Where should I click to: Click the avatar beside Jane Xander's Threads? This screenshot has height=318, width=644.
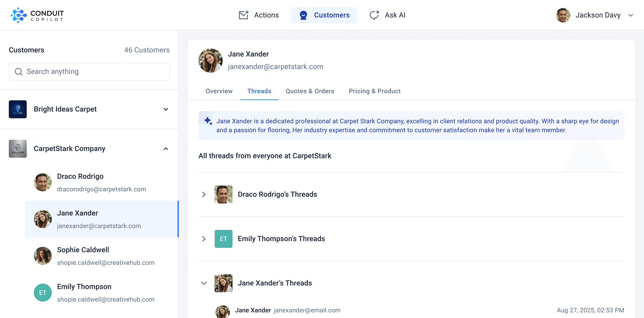click(x=223, y=283)
